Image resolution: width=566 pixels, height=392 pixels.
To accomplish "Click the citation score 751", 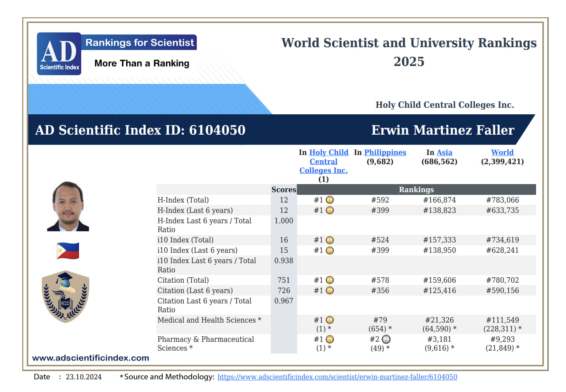I will click(x=284, y=280).
